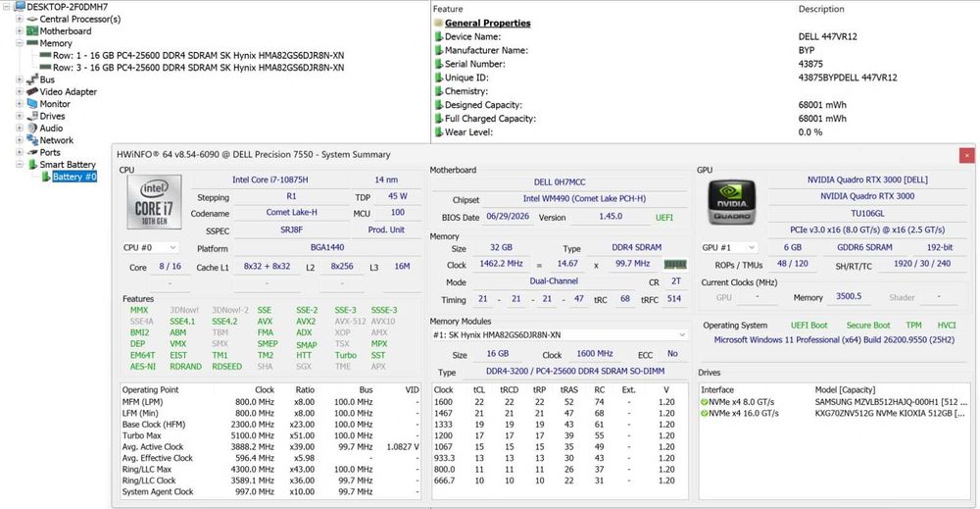Viewport: 980px width, 509px height.
Task: Click the Video Adapter icon
Action: (32, 91)
